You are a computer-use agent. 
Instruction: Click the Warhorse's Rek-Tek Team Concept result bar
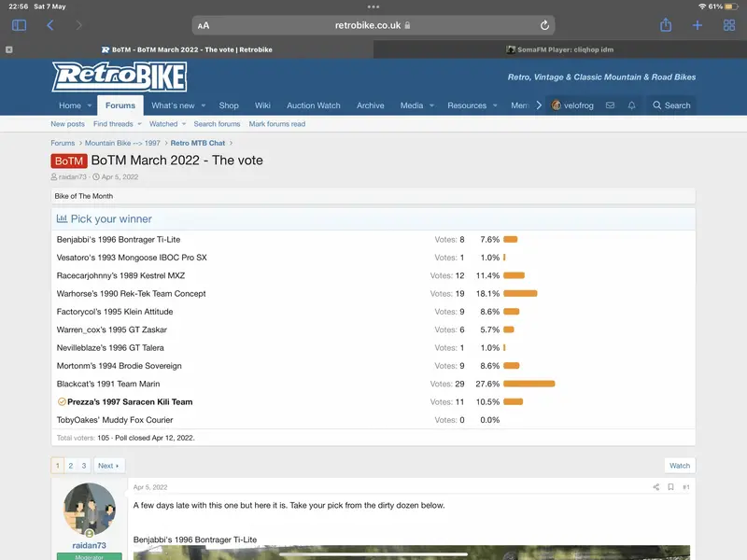tap(520, 293)
